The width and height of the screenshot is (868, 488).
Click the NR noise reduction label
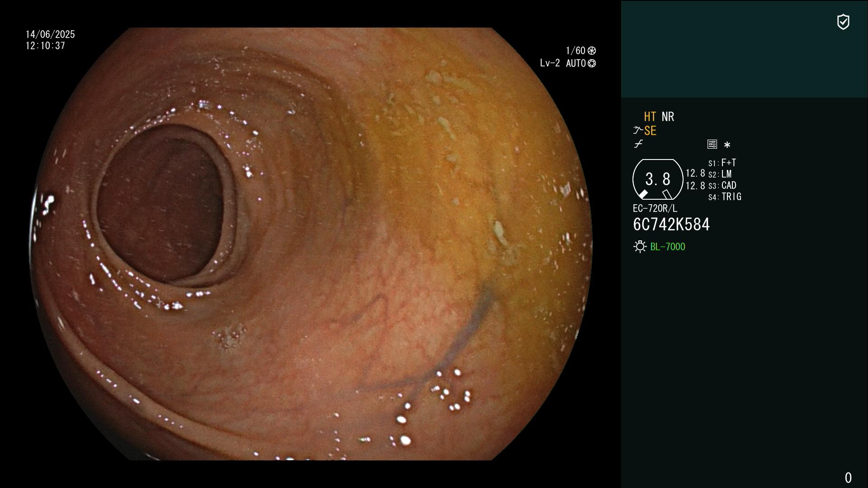668,117
